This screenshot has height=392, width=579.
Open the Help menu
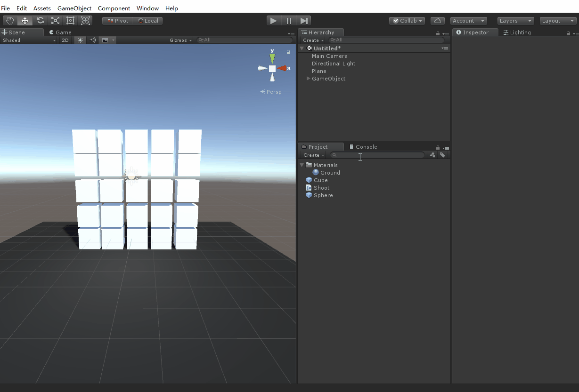click(x=171, y=8)
